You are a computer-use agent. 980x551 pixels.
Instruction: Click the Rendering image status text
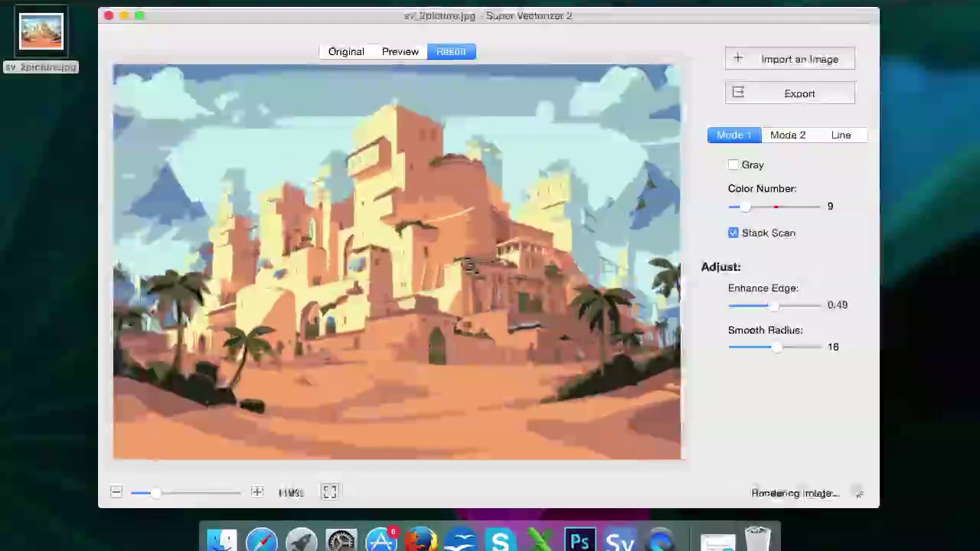click(793, 493)
